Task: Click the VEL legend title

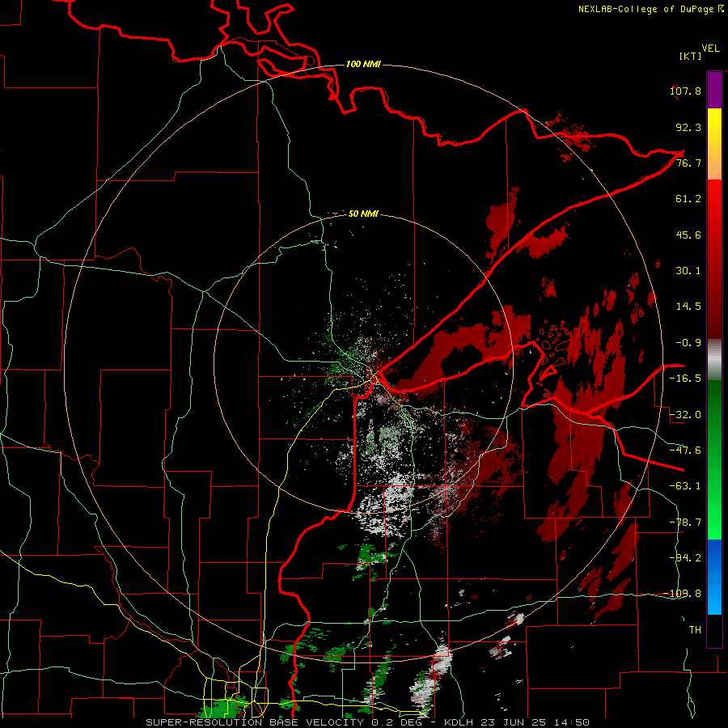Action: click(710, 49)
